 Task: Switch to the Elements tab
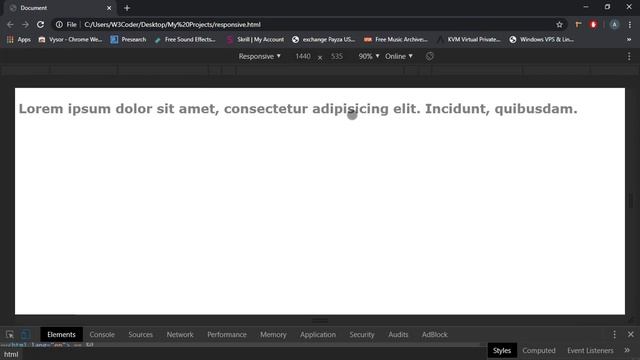click(61, 334)
